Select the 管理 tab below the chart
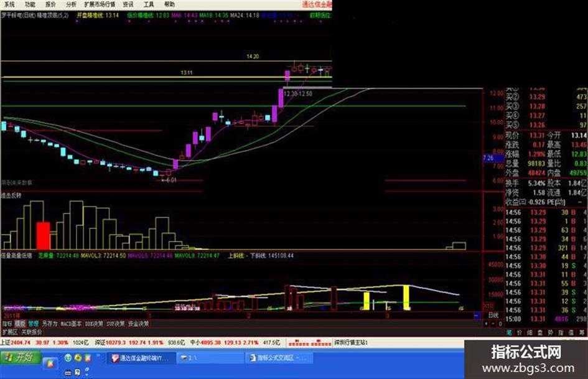This screenshot has height=379, width=588. click(33, 324)
